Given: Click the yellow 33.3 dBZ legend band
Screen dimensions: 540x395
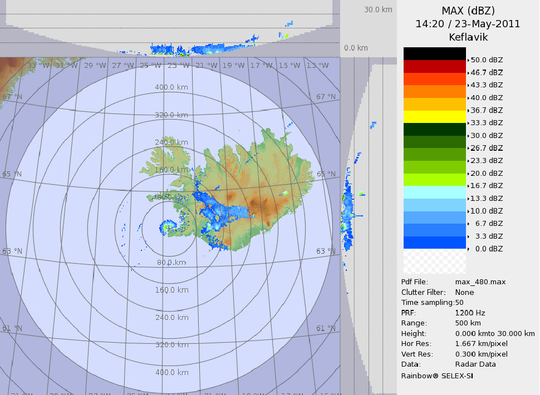Looking at the screenshot, I should point(435,117).
